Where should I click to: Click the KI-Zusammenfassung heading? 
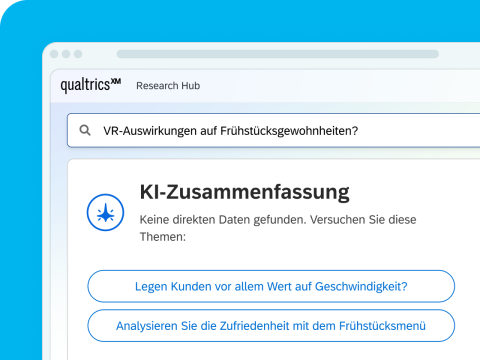(244, 192)
